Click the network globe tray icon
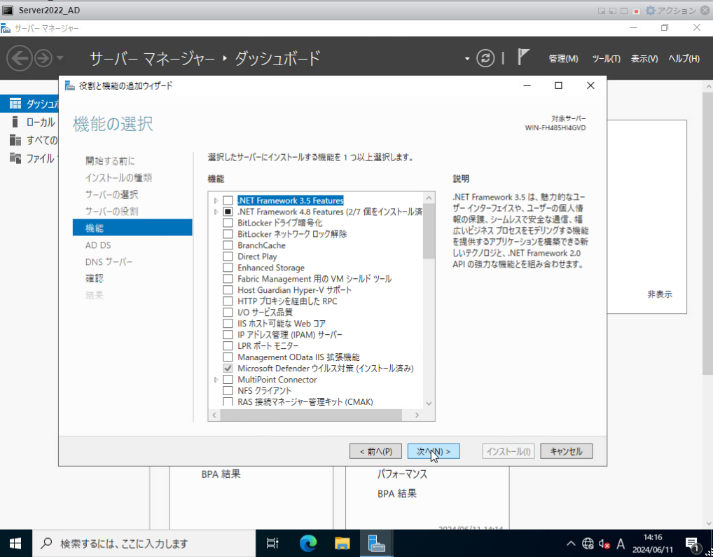The width and height of the screenshot is (713, 557). pos(587,543)
